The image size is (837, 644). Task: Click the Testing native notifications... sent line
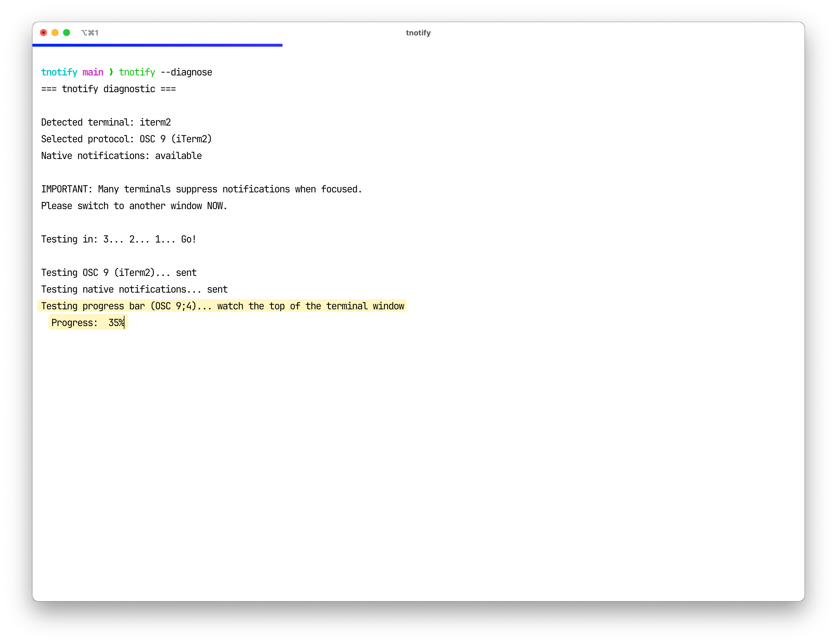click(134, 289)
